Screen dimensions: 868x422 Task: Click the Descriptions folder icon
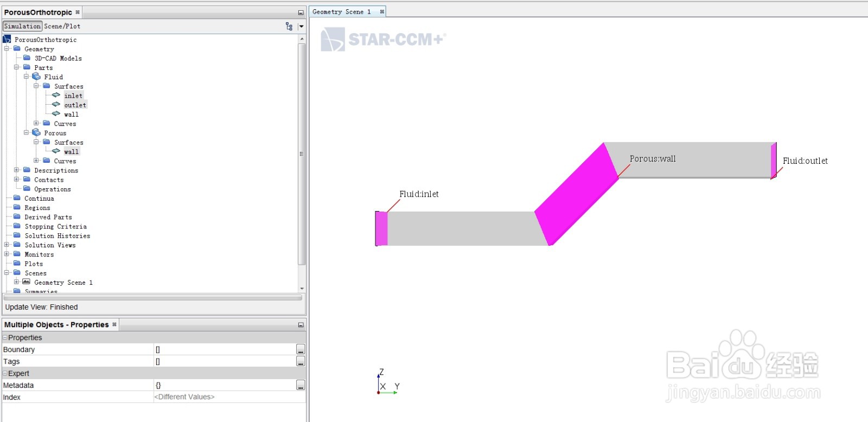click(x=27, y=170)
